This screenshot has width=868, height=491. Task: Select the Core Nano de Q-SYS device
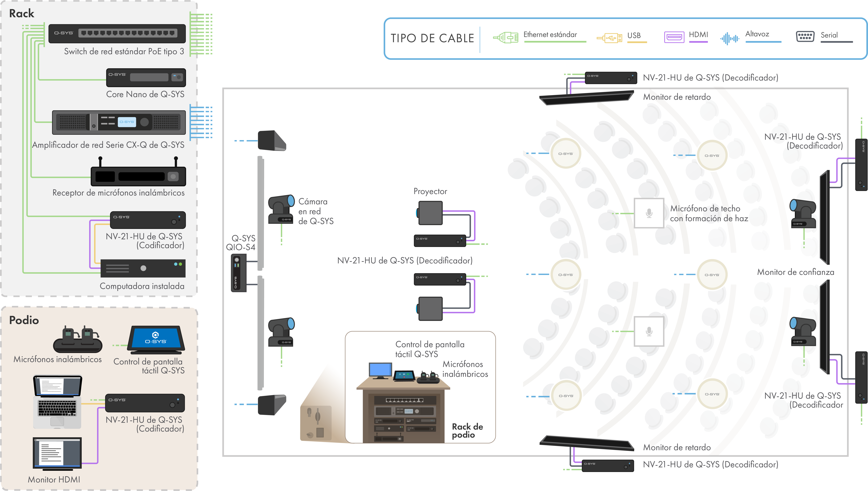pos(146,78)
